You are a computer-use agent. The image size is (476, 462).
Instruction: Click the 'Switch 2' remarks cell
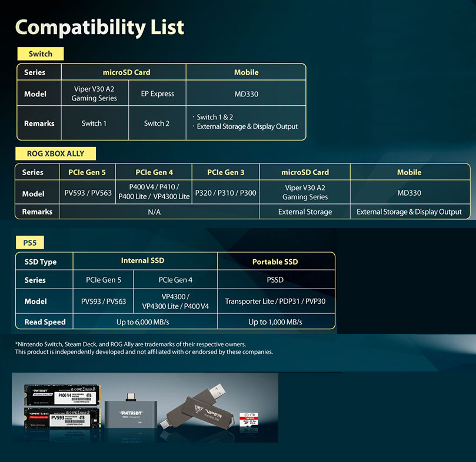pyautogui.click(x=157, y=123)
